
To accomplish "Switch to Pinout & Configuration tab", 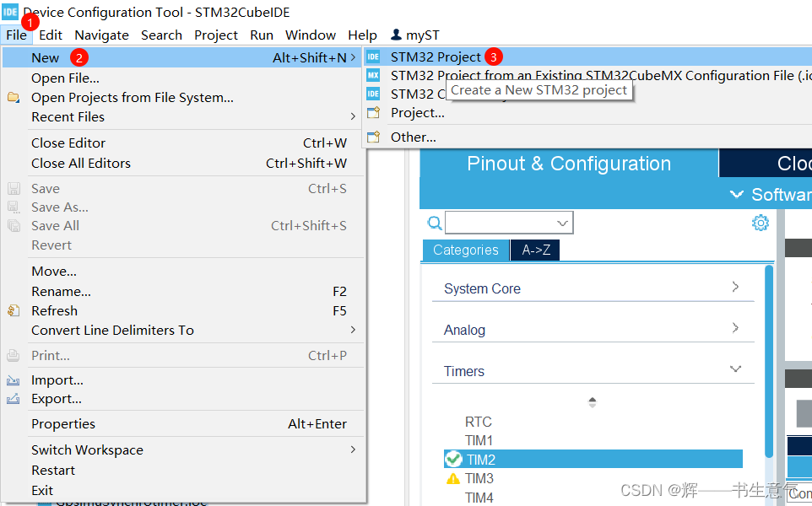I will coord(569,164).
